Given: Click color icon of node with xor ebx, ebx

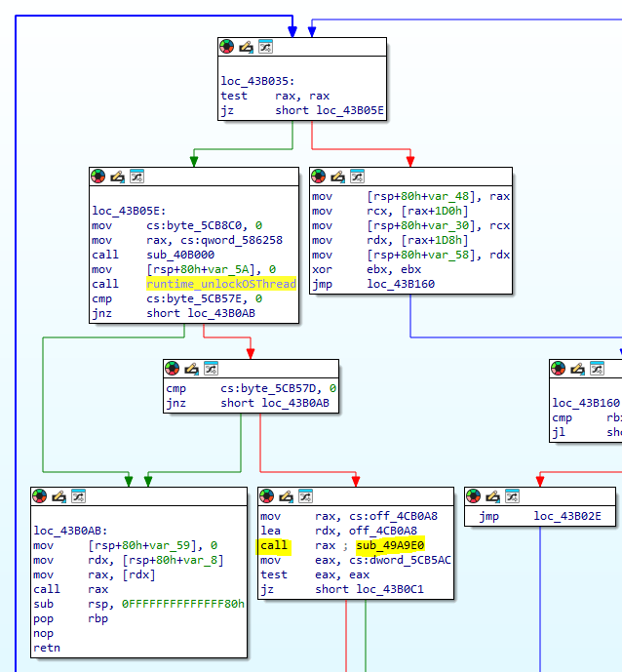Looking at the screenshot, I should pos(318,177).
